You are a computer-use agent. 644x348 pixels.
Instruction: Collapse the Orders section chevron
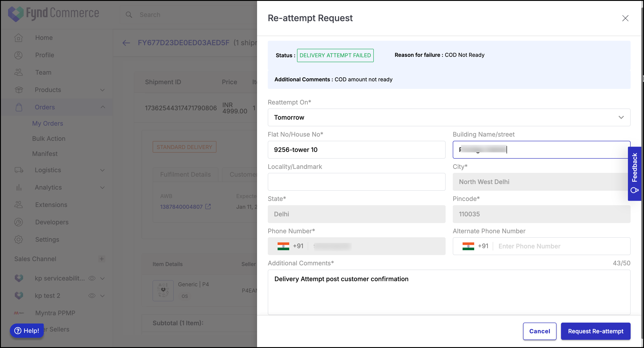click(x=102, y=107)
